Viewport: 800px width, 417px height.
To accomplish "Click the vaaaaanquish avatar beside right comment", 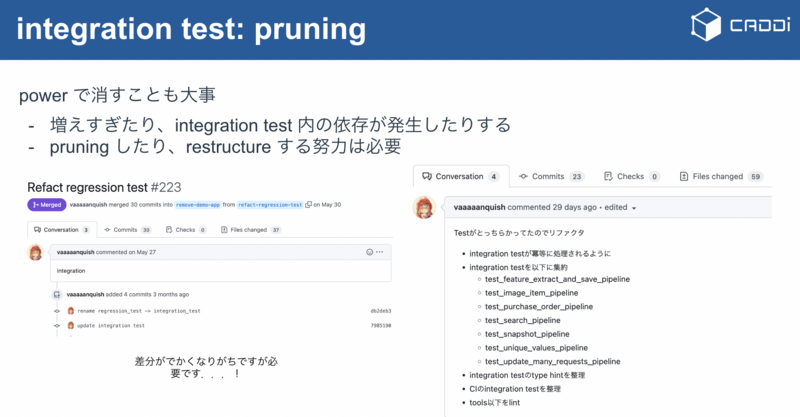I will click(424, 208).
